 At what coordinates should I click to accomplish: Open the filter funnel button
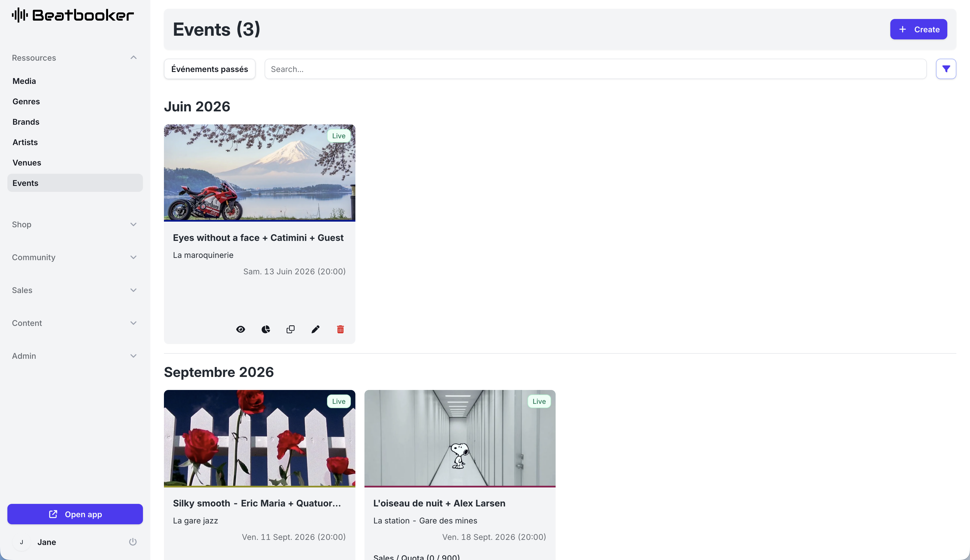[946, 69]
